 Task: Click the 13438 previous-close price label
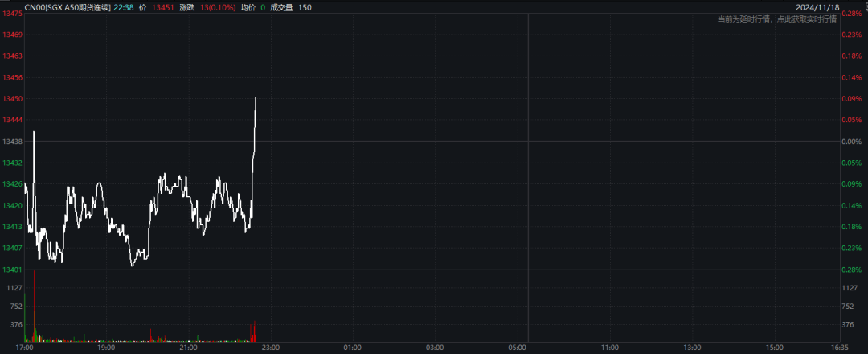[11, 142]
